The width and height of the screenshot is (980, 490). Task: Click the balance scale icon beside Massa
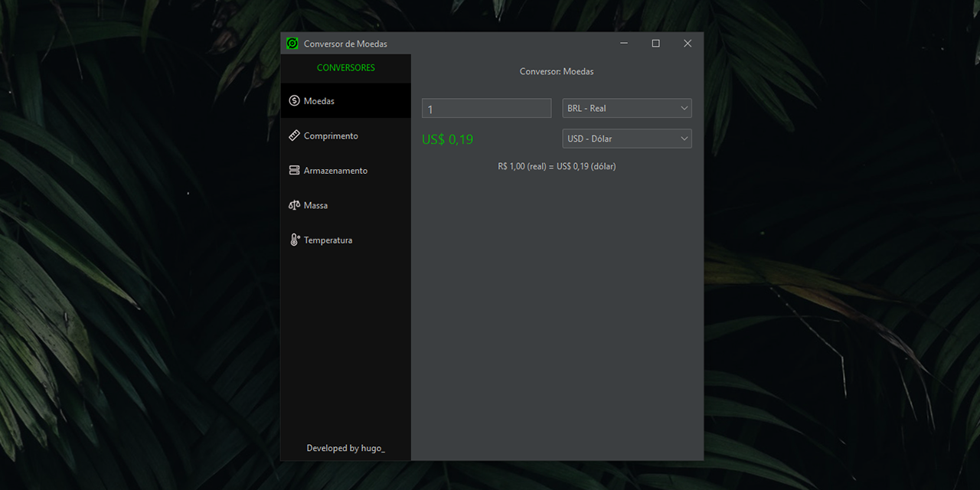[294, 205]
